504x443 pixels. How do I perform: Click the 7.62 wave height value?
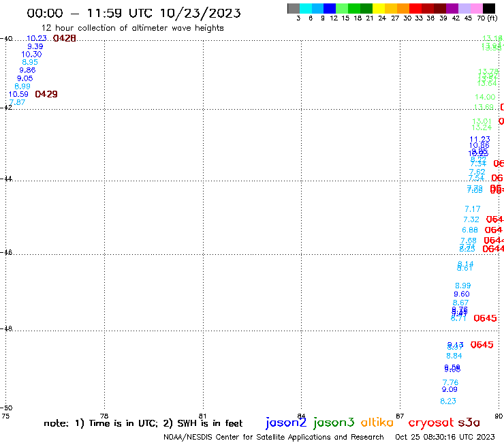point(477,172)
